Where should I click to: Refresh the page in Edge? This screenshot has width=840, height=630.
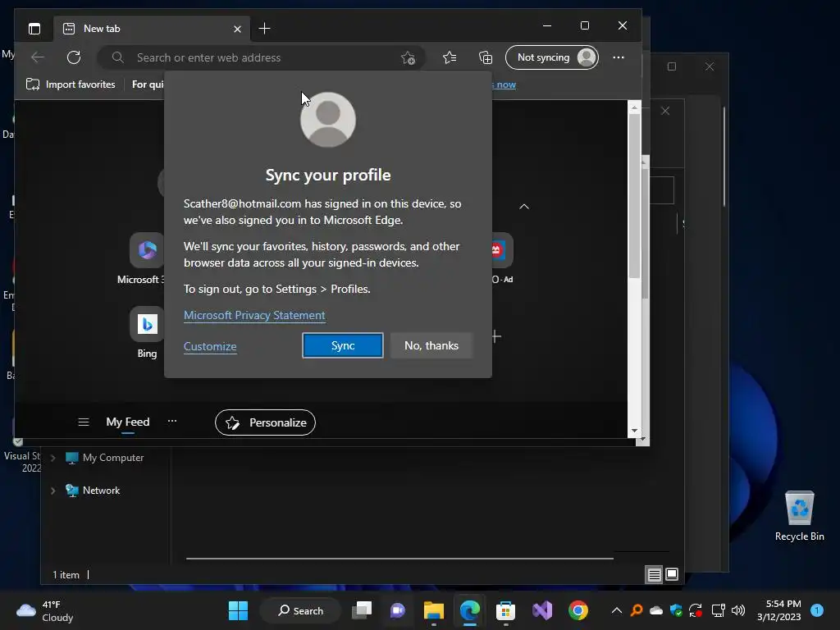click(74, 57)
